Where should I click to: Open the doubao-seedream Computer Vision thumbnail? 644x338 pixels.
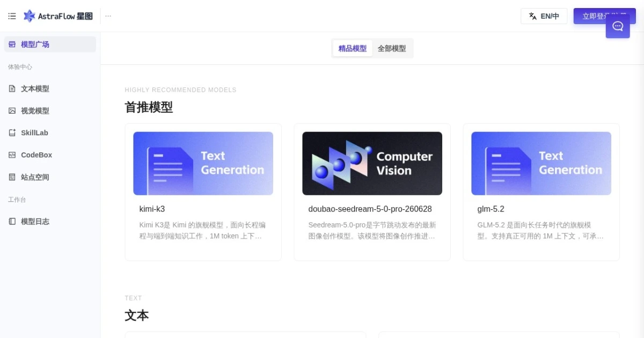tap(372, 164)
